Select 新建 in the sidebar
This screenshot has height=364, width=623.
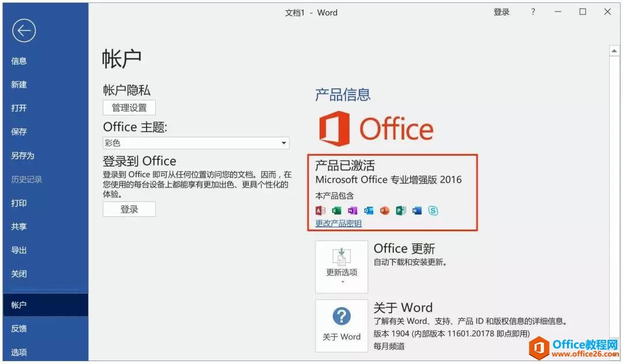(x=18, y=85)
